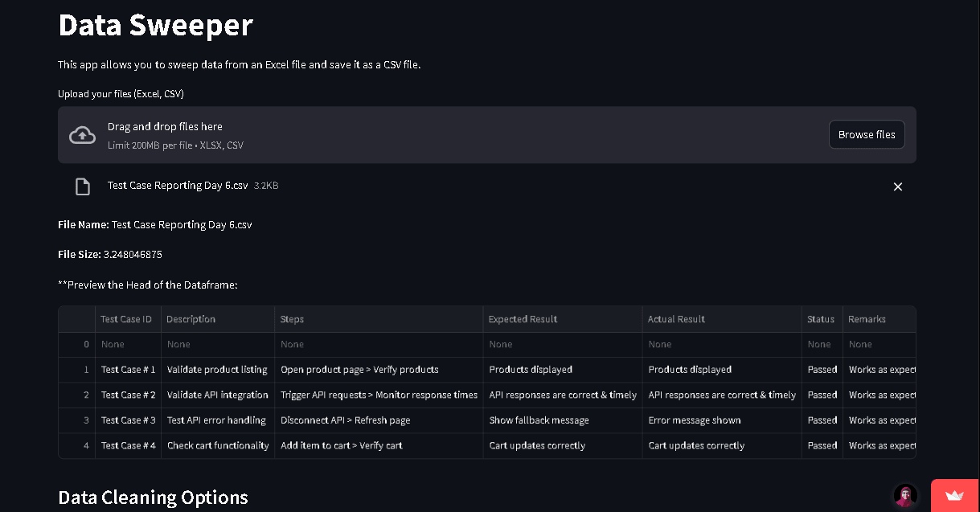This screenshot has width=980, height=512.
Task: Click the Trigger API requests steps cell
Action: pyautogui.click(x=379, y=395)
